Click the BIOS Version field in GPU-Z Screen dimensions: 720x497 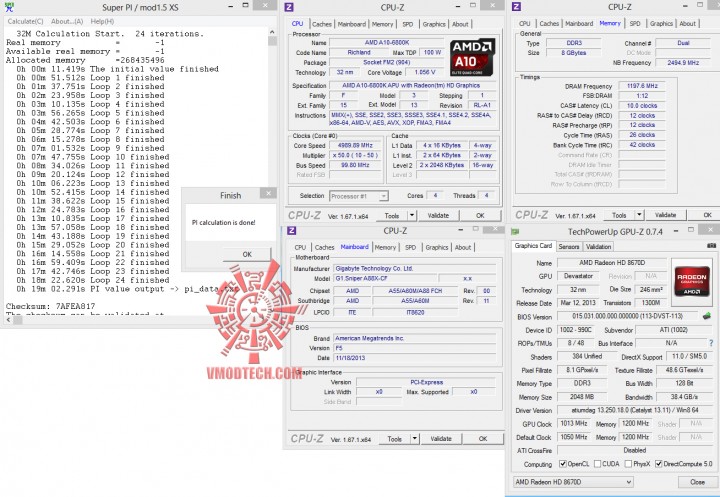628,316
